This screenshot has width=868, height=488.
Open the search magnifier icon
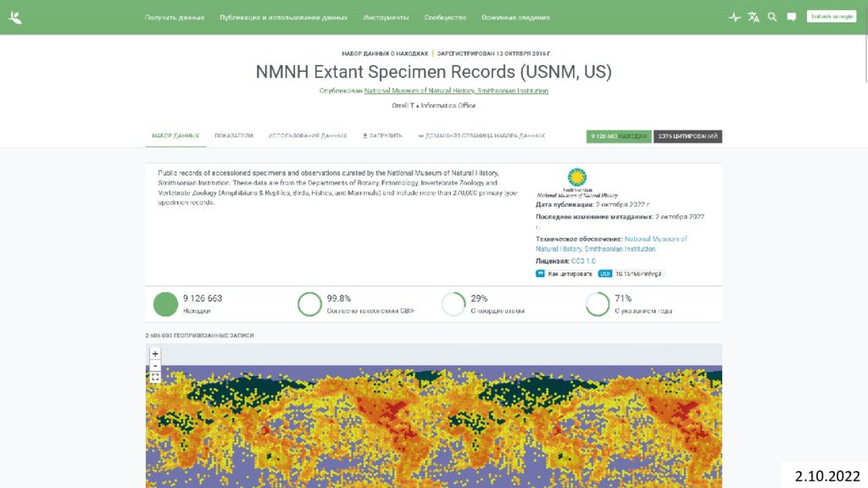click(772, 17)
